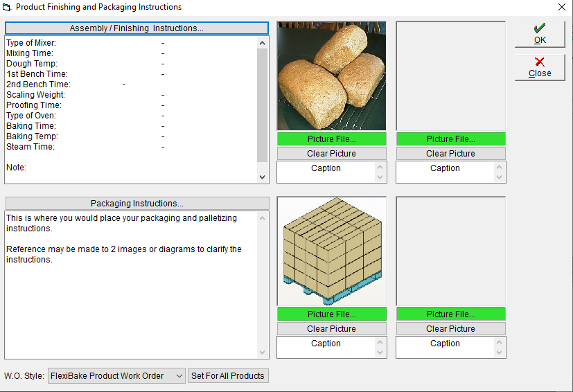The height and width of the screenshot is (392, 573).
Task: Click the 'Type of Mixer:' line
Action: [x=31, y=43]
